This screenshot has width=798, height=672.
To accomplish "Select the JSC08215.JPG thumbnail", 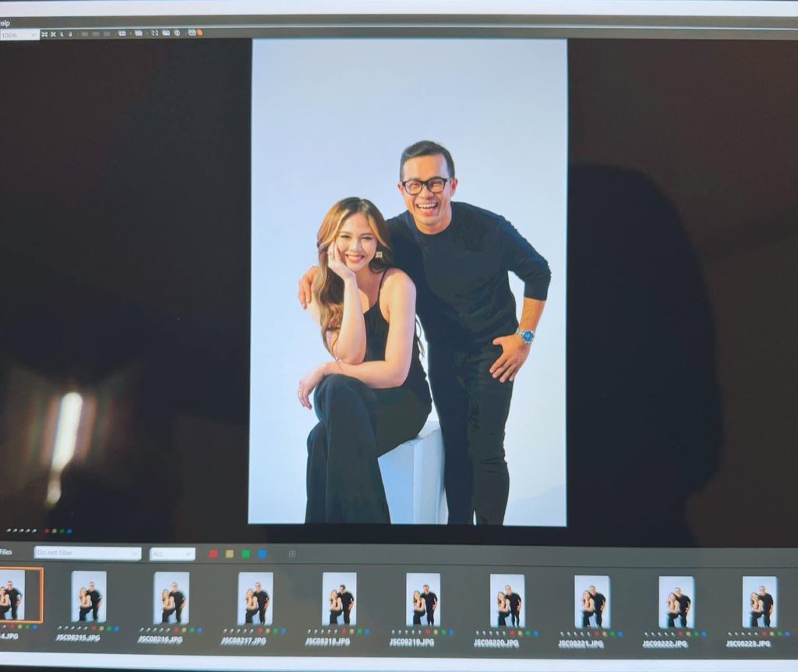I will pyautogui.click(x=89, y=596).
